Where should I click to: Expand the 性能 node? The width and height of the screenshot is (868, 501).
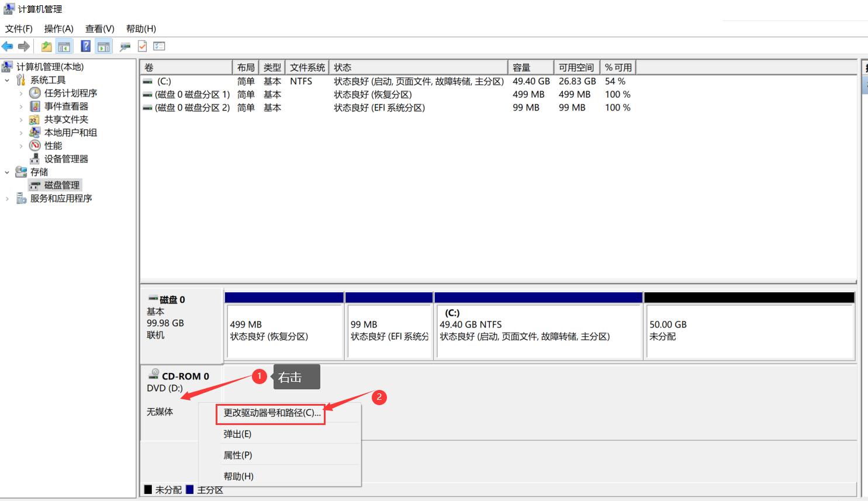pyautogui.click(x=21, y=146)
